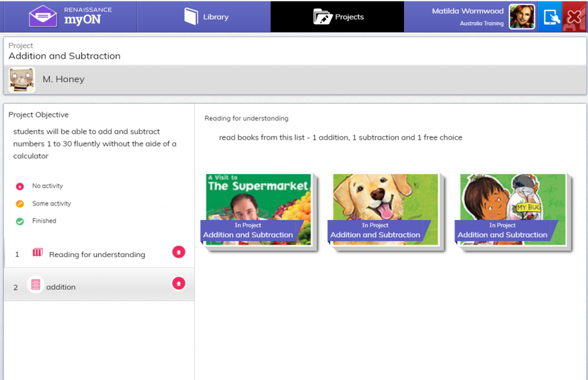
Task: Click In Project banner on My Bug book
Action: coord(506,231)
